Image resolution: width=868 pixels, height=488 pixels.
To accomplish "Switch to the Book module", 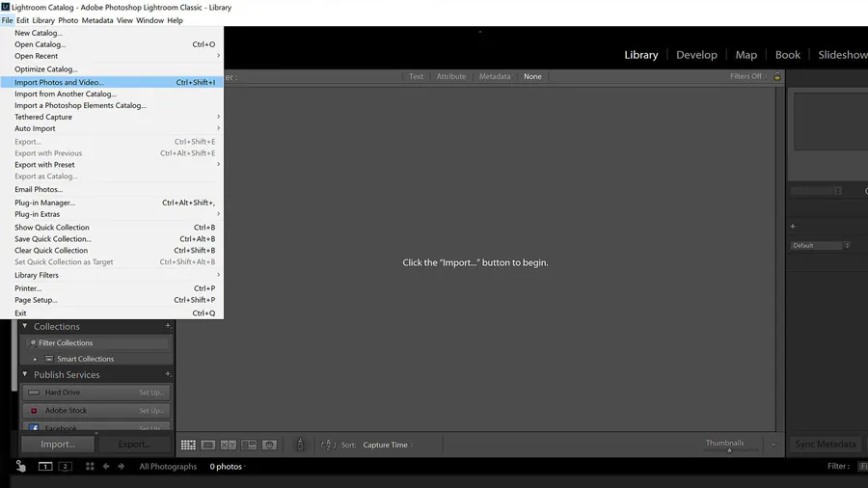I will tap(787, 55).
